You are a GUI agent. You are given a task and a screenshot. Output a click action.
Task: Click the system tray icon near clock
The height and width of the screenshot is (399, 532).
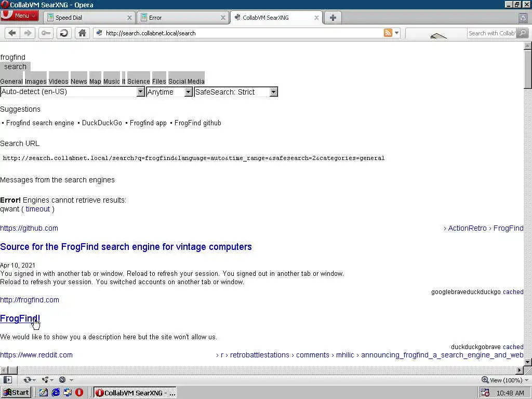pos(485,393)
